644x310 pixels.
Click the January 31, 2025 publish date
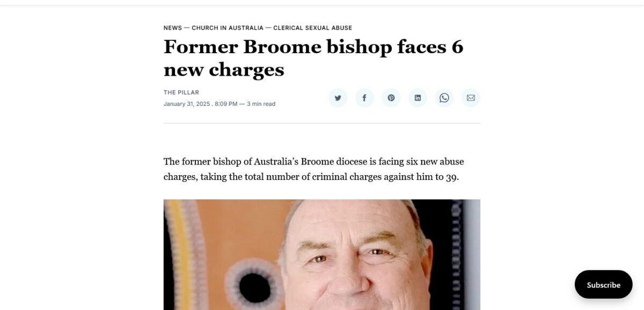click(x=187, y=104)
